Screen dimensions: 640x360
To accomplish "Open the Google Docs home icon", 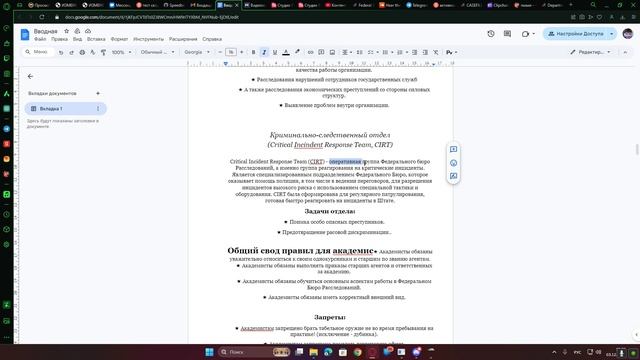I will click(25, 35).
